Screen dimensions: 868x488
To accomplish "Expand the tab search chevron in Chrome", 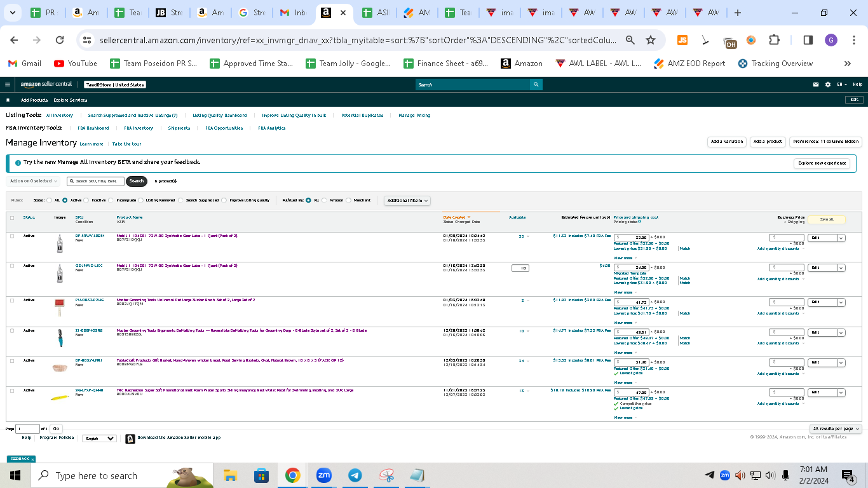I will tap(12, 13).
